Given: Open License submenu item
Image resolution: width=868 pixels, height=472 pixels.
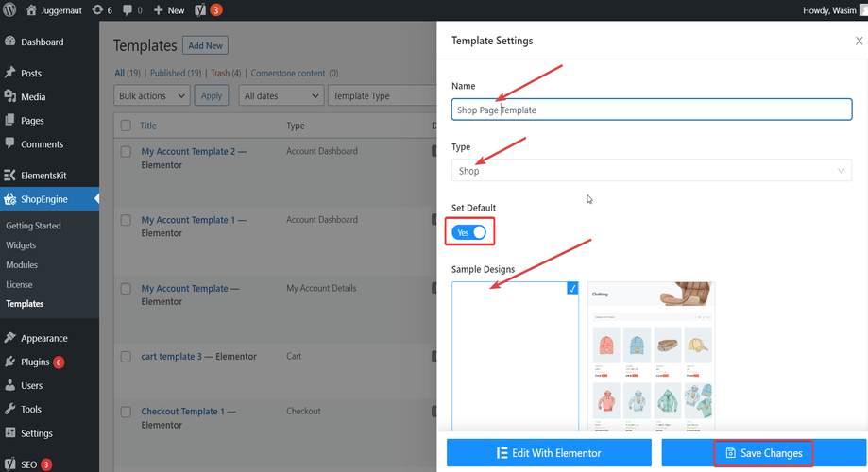Looking at the screenshot, I should [x=20, y=284].
